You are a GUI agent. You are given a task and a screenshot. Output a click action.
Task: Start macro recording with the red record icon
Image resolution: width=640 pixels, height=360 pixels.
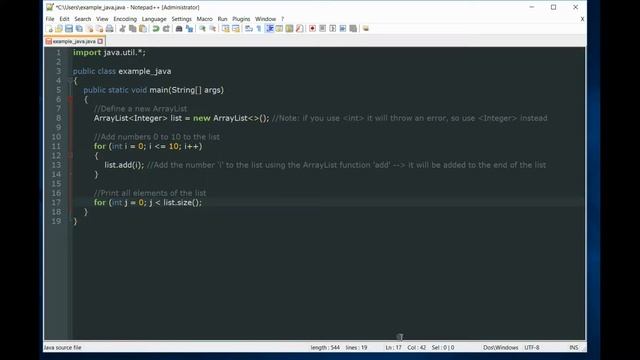pyautogui.click(x=312, y=29)
